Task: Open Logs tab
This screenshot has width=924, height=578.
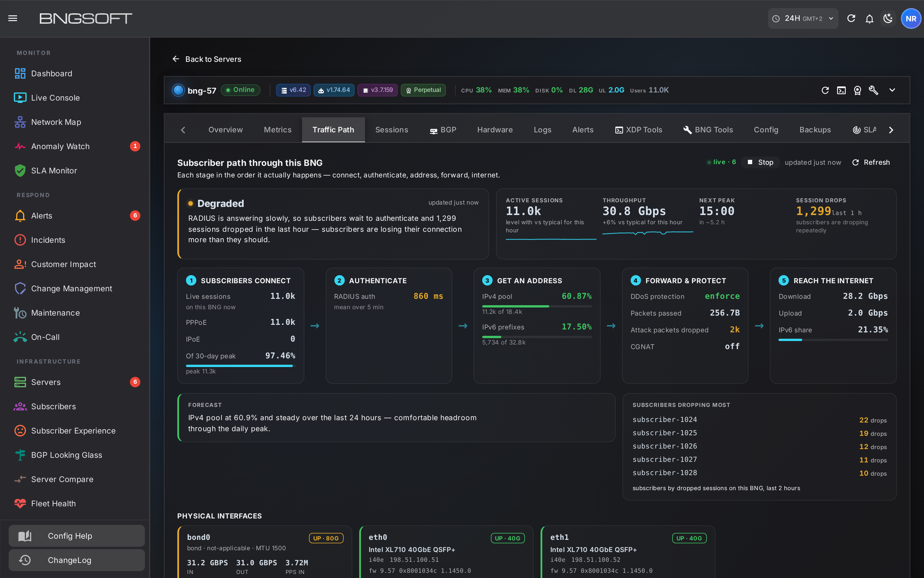Action: point(543,130)
